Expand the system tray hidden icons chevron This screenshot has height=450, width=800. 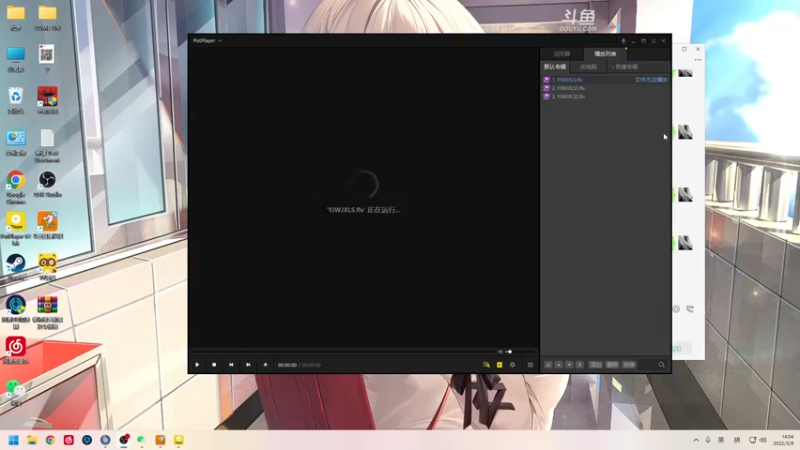tap(696, 440)
